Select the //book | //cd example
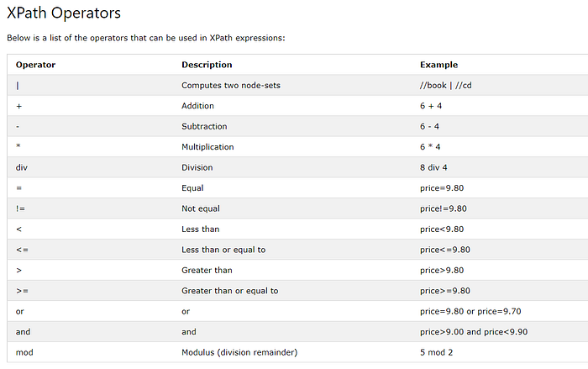This screenshot has width=588, height=369. [x=445, y=86]
